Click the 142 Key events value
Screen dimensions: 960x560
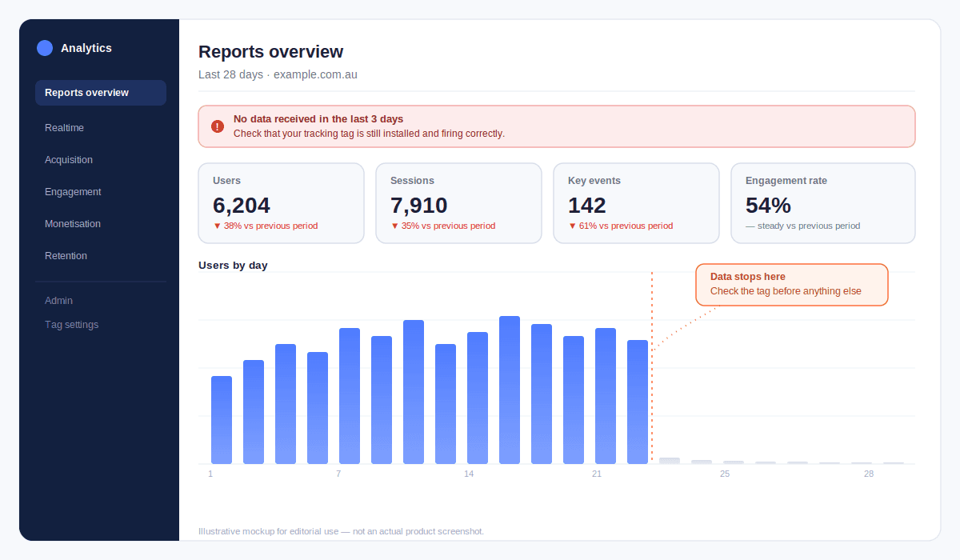click(x=587, y=206)
